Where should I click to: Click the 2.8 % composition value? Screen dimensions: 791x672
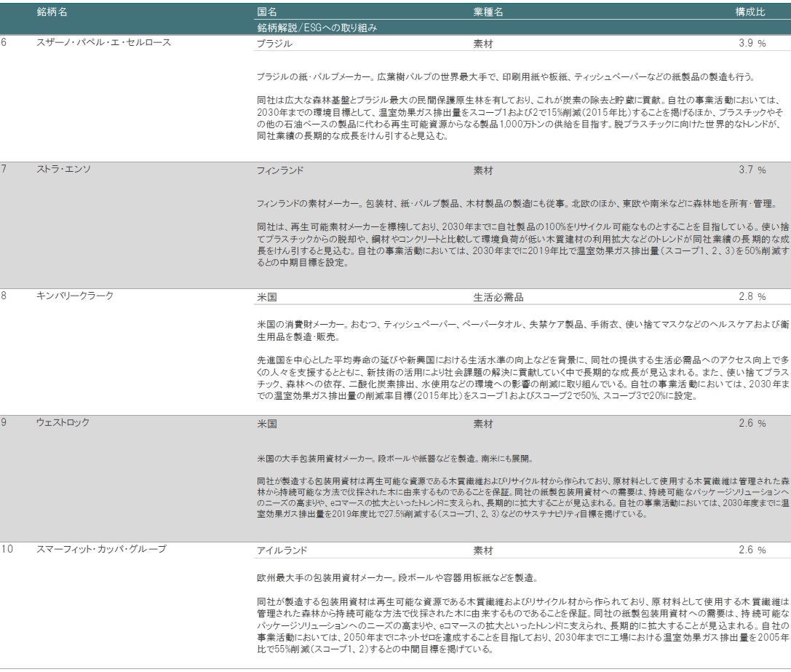click(x=752, y=297)
